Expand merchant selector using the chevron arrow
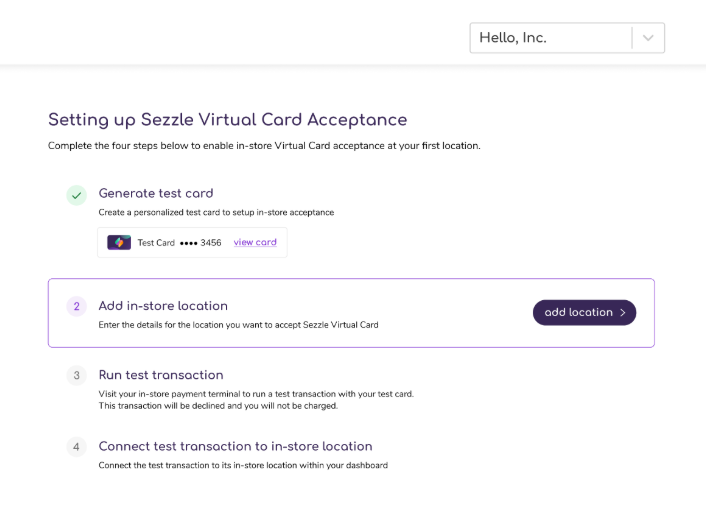This screenshot has width=706, height=527. pyautogui.click(x=648, y=38)
